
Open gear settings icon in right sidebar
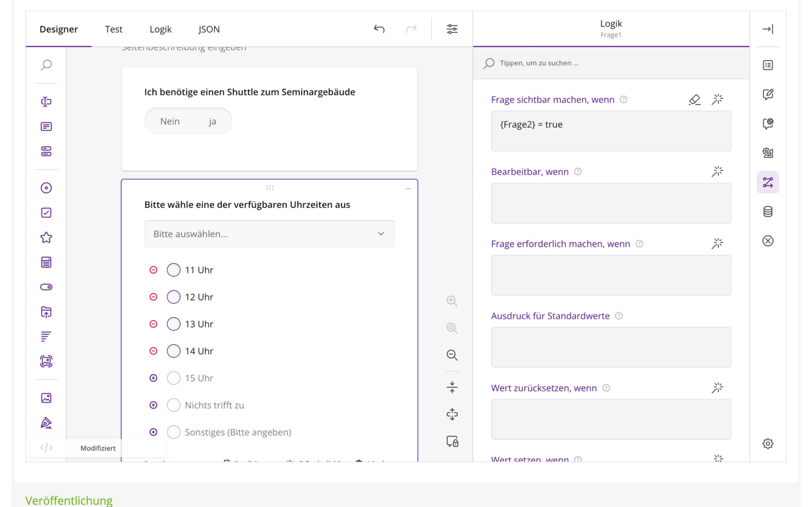768,443
